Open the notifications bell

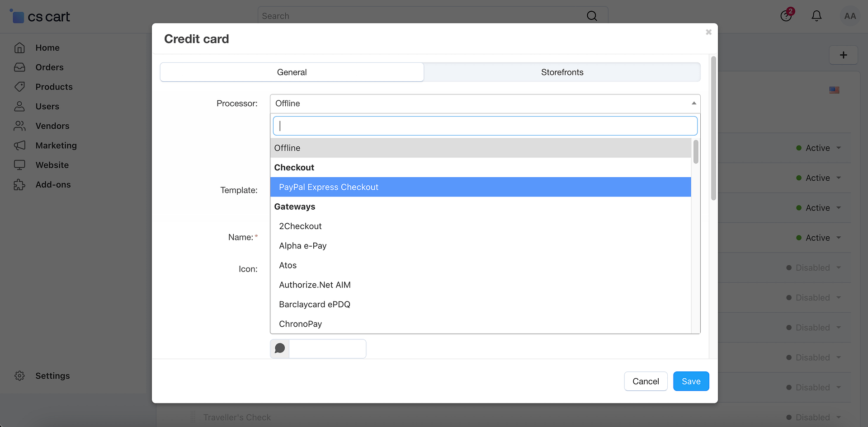(x=816, y=16)
